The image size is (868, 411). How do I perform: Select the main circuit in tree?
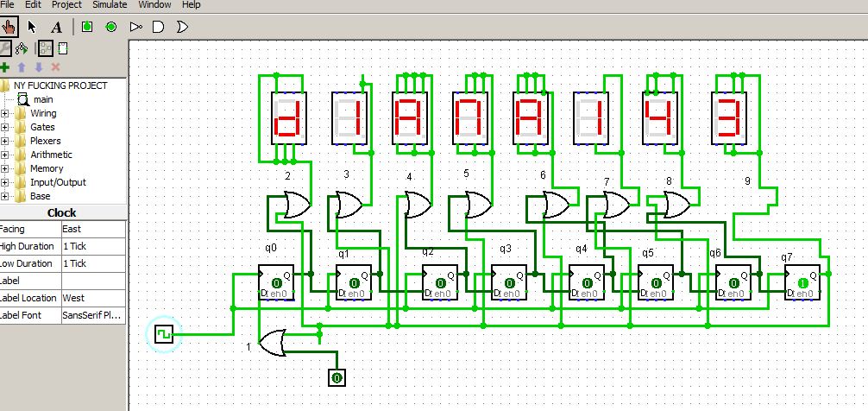click(43, 99)
